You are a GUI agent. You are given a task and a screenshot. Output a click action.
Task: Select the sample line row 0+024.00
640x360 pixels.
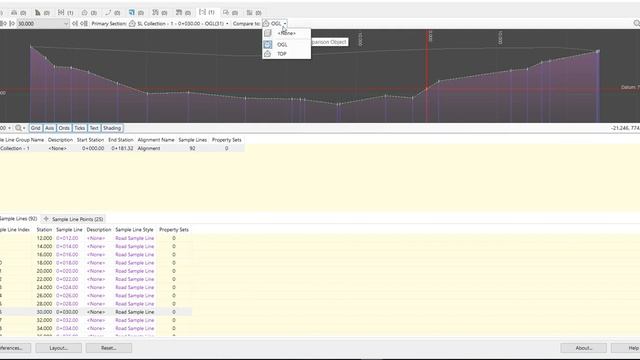96,287
